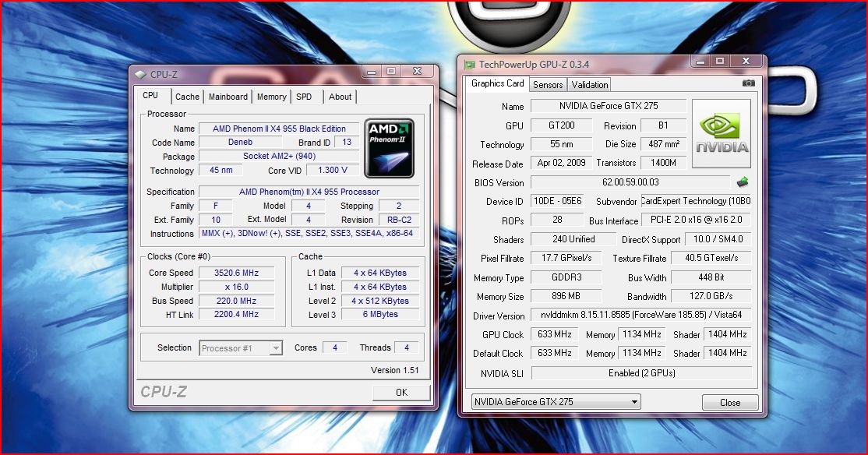Click the Bandwidth 127.0 GB/s value
This screenshot has height=455, width=868.
click(x=711, y=296)
